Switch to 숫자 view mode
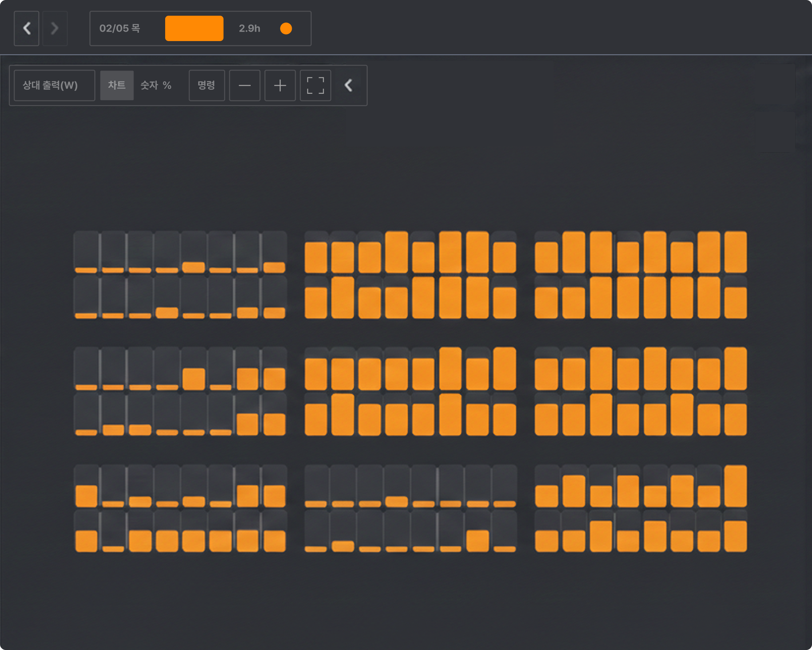The height and width of the screenshot is (650, 812). (149, 85)
